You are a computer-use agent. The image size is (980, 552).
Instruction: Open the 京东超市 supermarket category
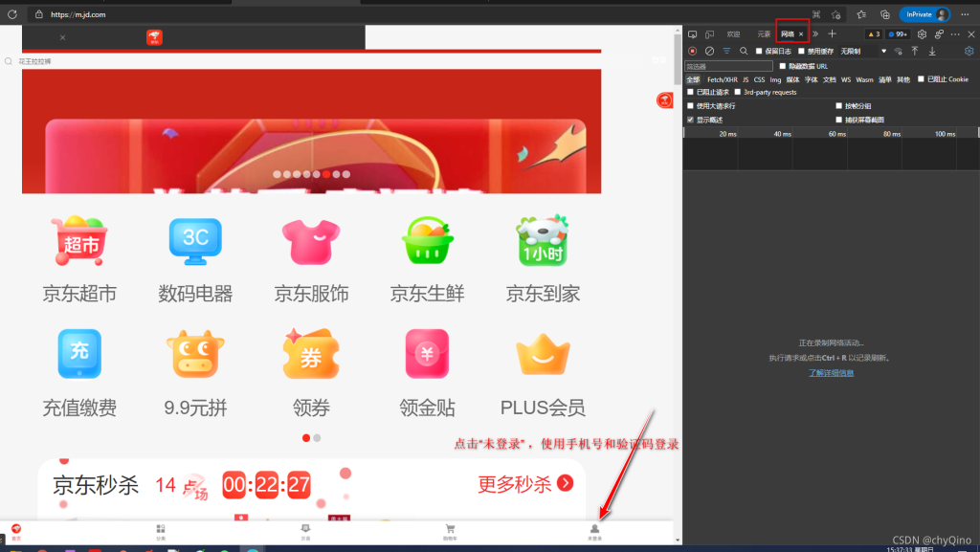tap(79, 258)
